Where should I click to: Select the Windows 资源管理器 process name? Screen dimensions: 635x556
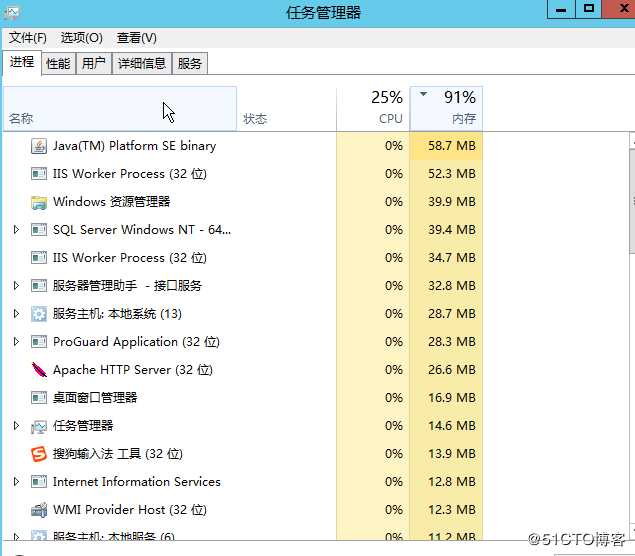tap(111, 202)
